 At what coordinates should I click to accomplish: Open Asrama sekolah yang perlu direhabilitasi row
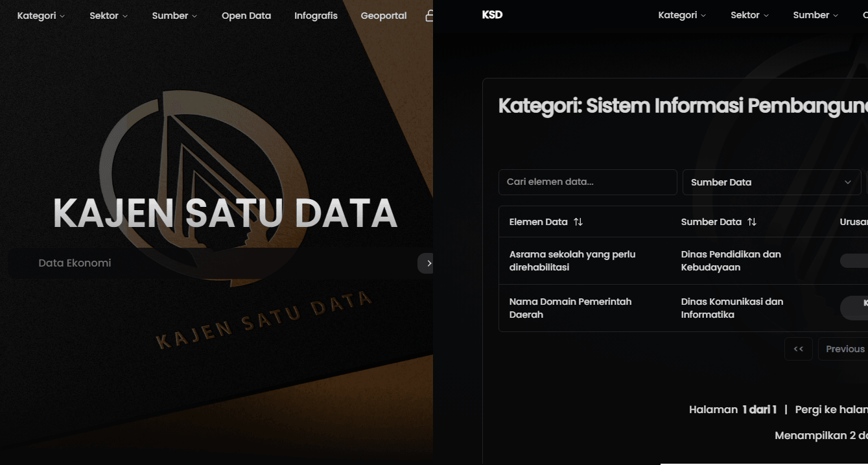click(572, 261)
